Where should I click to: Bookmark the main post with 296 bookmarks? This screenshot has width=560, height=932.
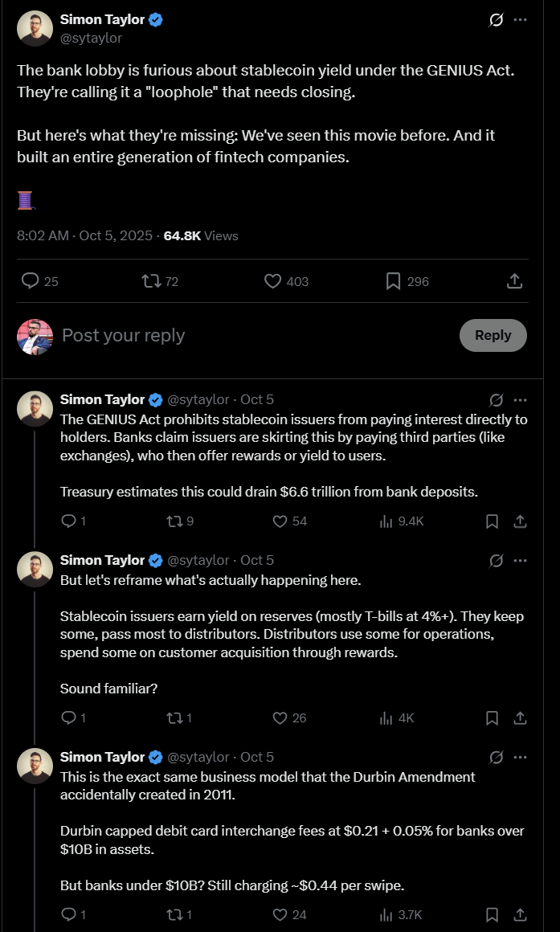[x=394, y=281]
